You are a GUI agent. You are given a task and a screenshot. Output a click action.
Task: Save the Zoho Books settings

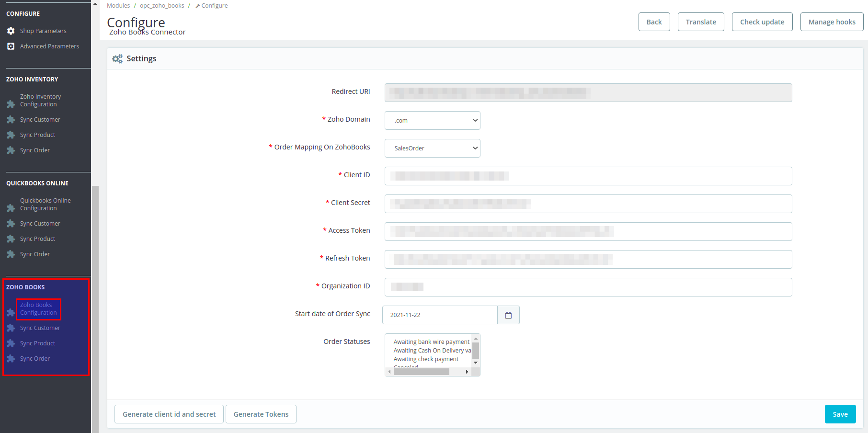pyautogui.click(x=840, y=414)
